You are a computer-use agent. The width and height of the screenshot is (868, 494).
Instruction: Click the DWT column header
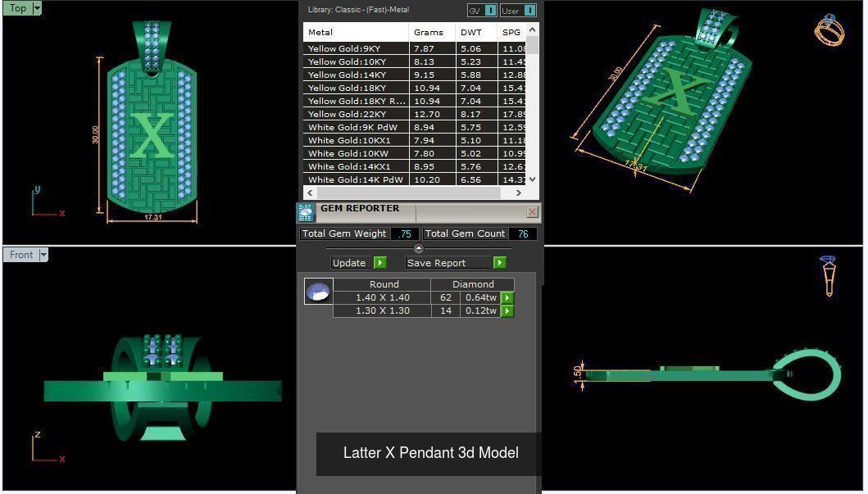[x=476, y=32]
